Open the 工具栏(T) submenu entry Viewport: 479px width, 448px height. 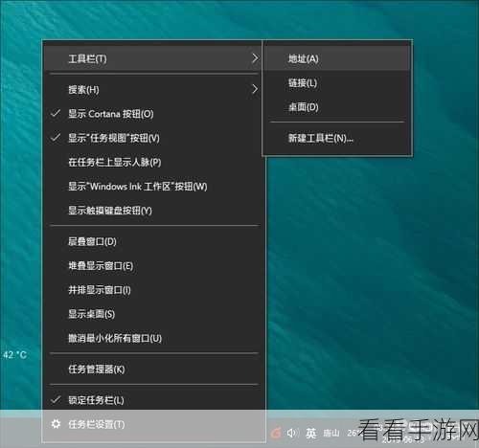pyautogui.click(x=152, y=58)
